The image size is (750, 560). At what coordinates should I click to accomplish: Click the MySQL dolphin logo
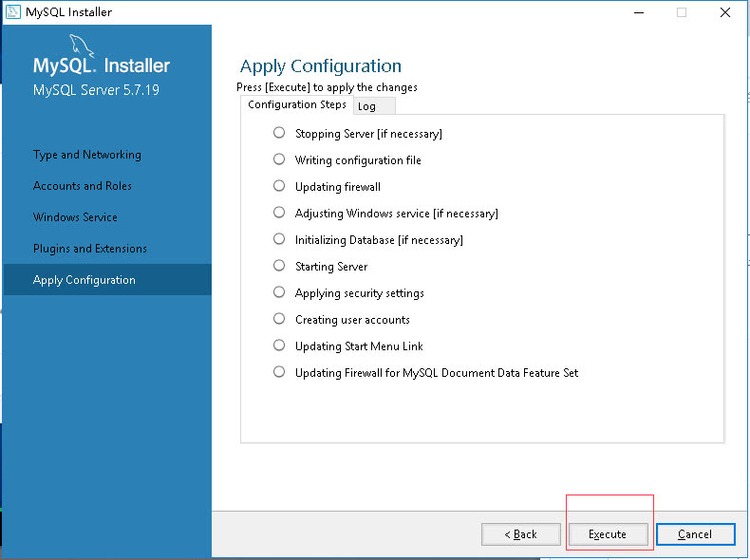coord(82,46)
